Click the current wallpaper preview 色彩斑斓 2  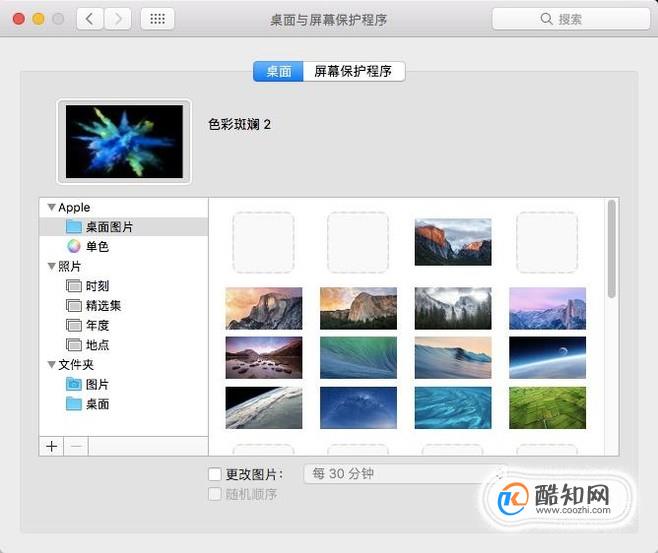(124, 141)
